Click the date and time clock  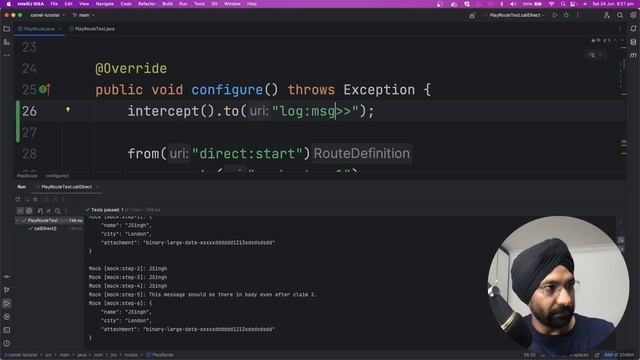click(613, 4)
